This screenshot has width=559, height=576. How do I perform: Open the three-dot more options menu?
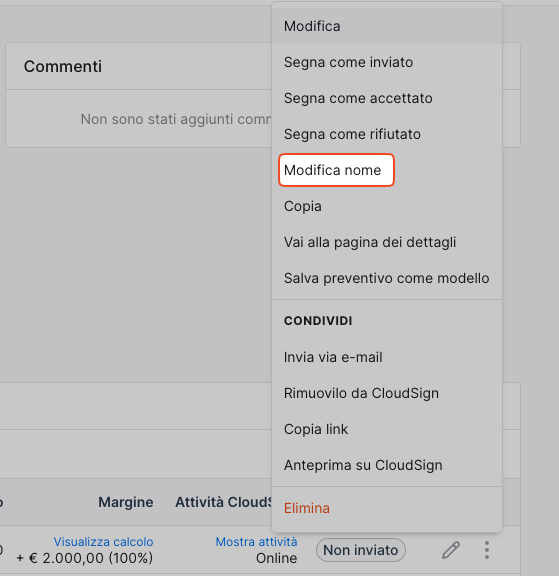487,550
